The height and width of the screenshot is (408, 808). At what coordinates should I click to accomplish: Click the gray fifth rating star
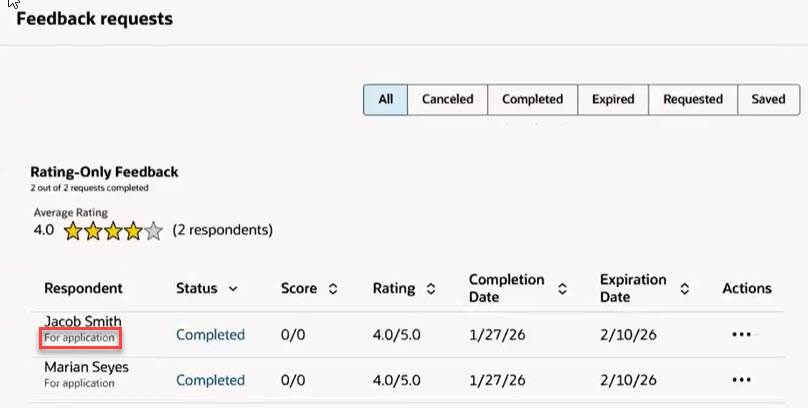point(153,231)
